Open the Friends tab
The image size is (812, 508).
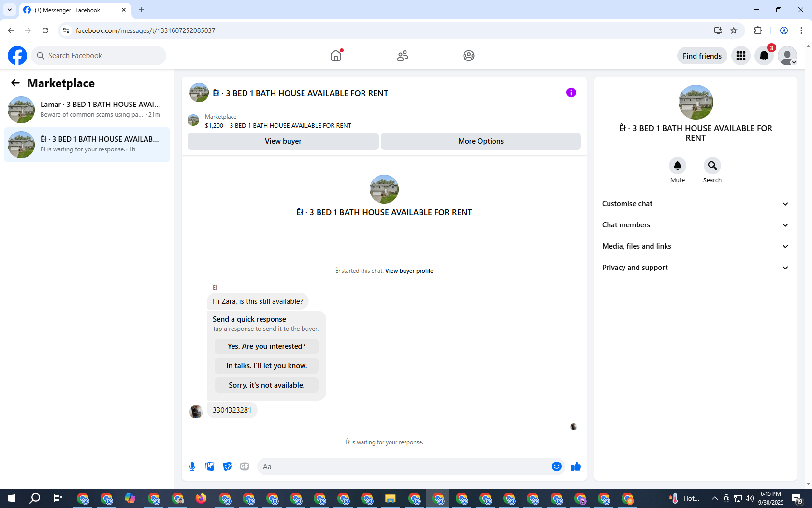click(x=403, y=56)
